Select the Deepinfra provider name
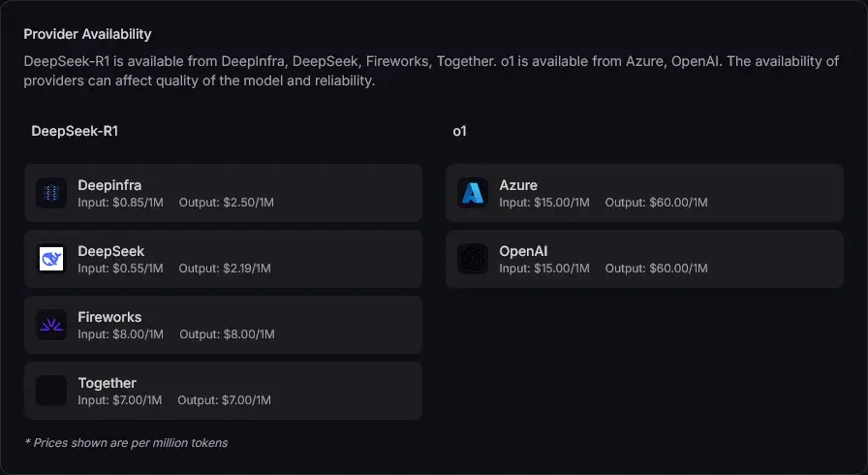This screenshot has width=868, height=475. pyautogui.click(x=109, y=185)
